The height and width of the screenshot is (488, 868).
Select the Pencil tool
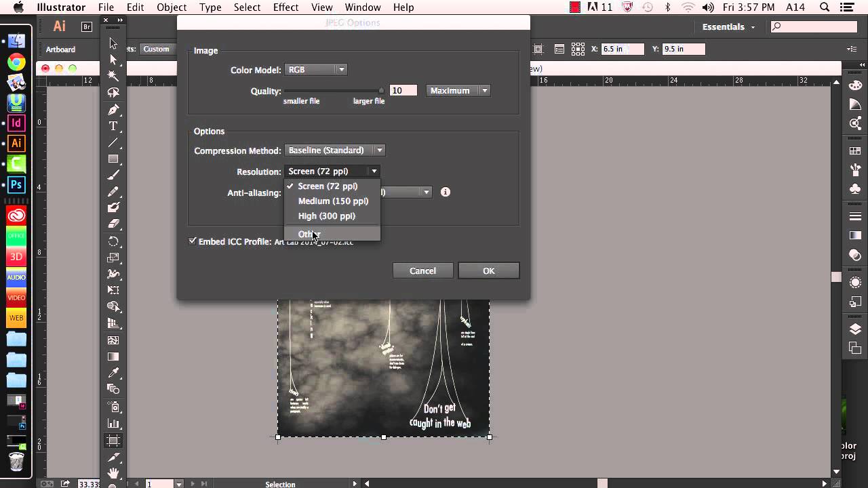(x=113, y=192)
